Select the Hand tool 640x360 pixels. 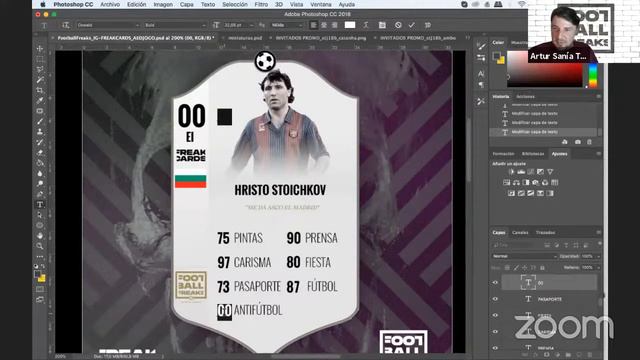pos(40,236)
